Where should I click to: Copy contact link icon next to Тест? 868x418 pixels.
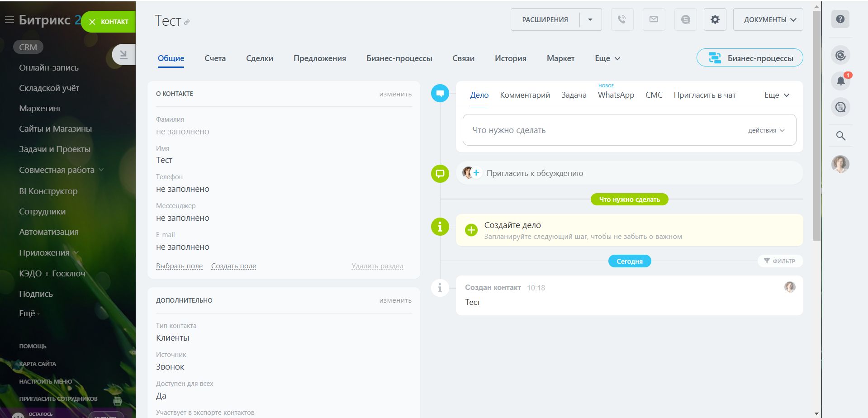tap(187, 22)
